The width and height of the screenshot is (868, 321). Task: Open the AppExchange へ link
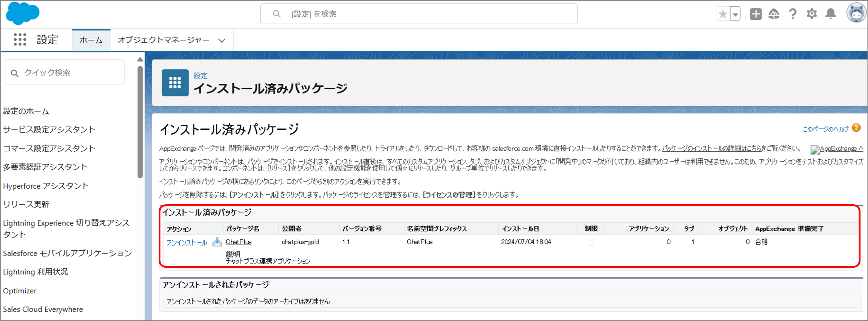coord(837,149)
